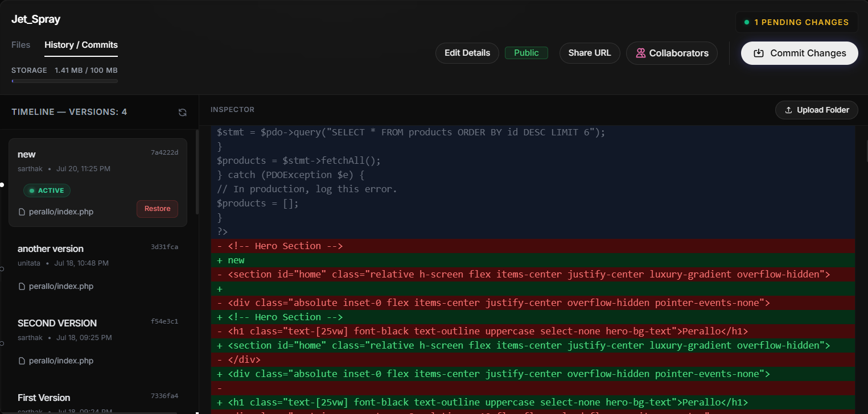
Task: Click file icon in 'another version' commit
Action: 22,286
